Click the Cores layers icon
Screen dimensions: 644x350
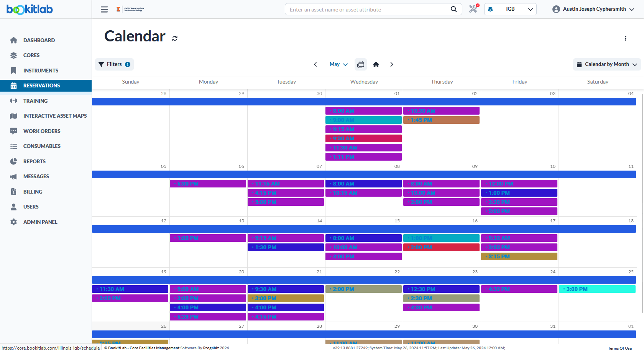(x=14, y=55)
